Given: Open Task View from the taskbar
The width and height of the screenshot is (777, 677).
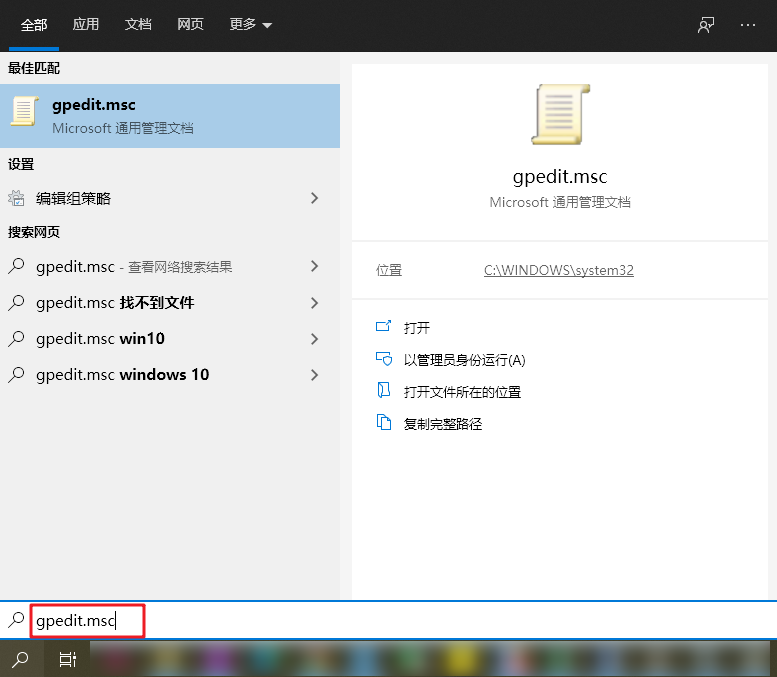Looking at the screenshot, I should (x=67, y=659).
